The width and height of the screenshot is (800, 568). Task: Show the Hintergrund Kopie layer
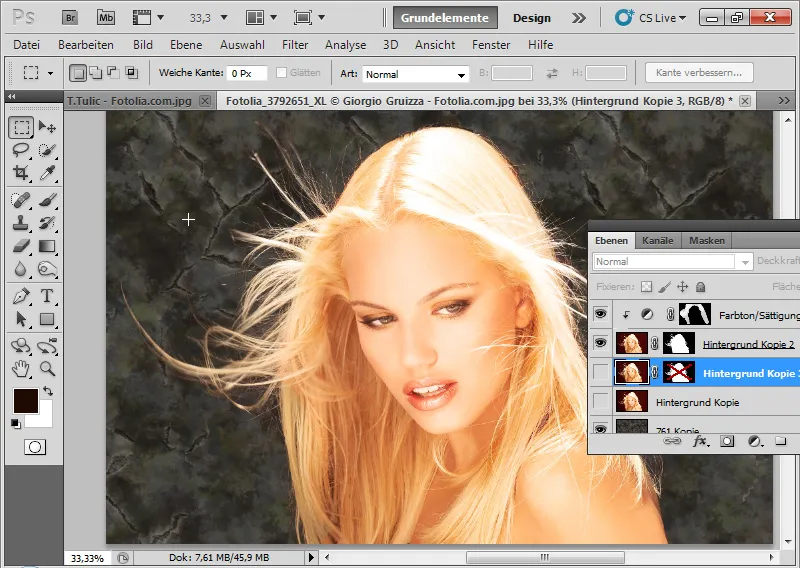tap(601, 402)
